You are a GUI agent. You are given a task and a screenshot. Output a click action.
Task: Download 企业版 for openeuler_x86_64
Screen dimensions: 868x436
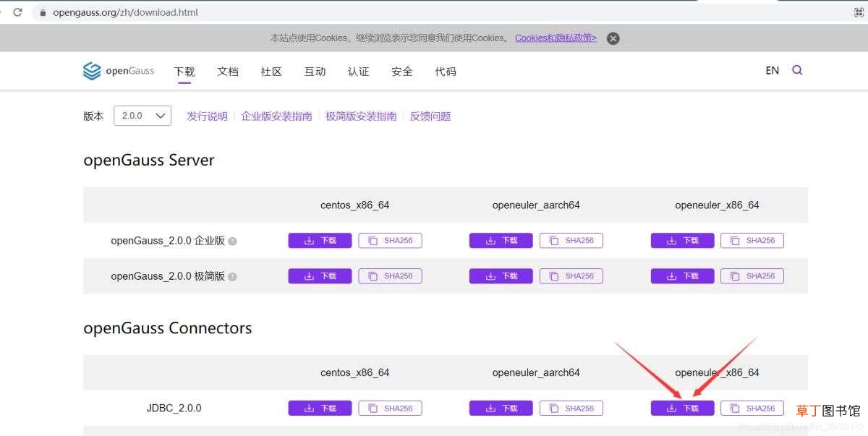tap(682, 241)
